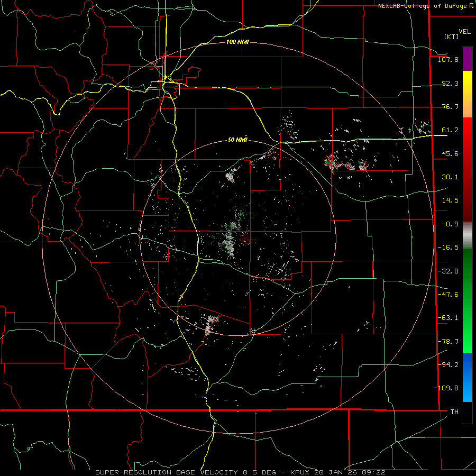The image size is (476, 476).
Task: Click the -32.0 velocity scale value
Action: click(448, 271)
